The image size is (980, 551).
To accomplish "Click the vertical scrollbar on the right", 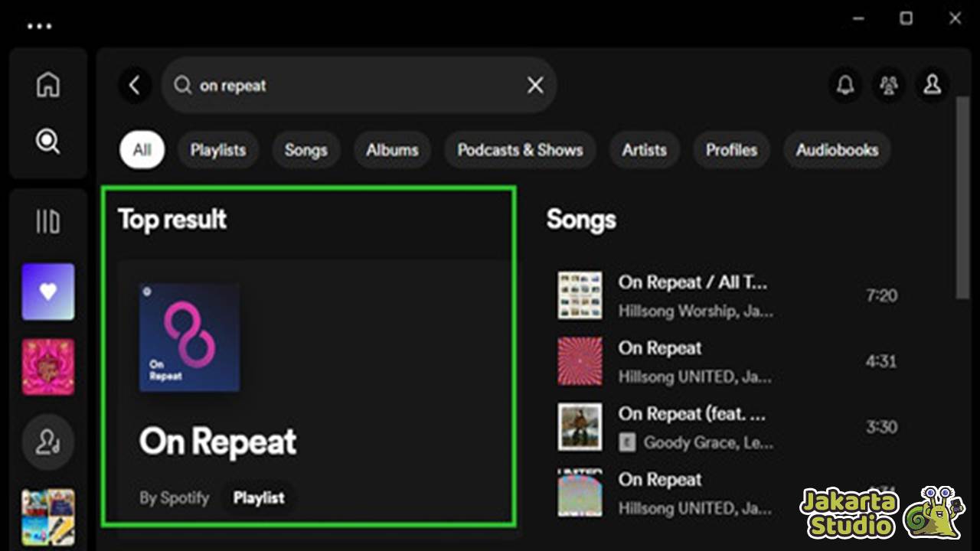I will [x=962, y=197].
